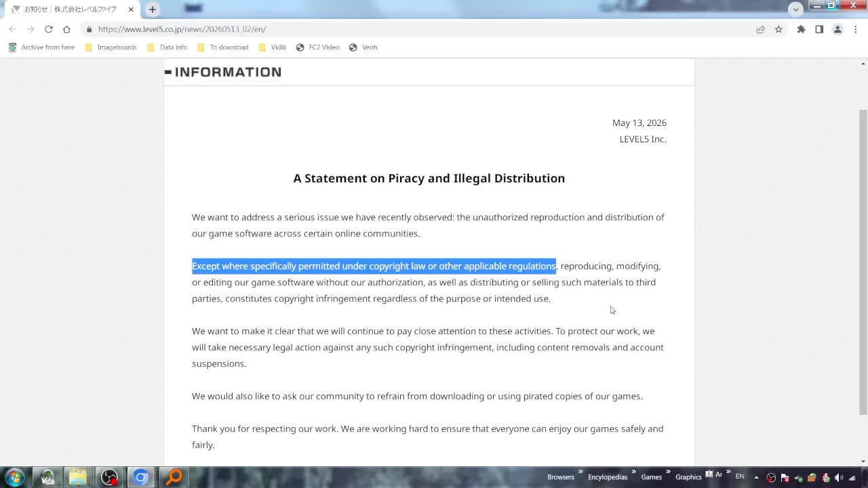
Task: Open the image viewer taskbar app
Action: pos(47,477)
